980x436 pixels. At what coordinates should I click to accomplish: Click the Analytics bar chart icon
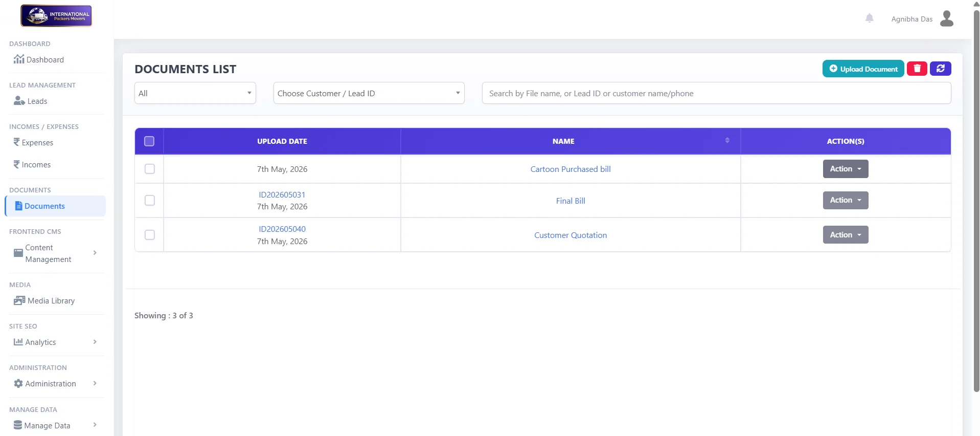tap(18, 342)
